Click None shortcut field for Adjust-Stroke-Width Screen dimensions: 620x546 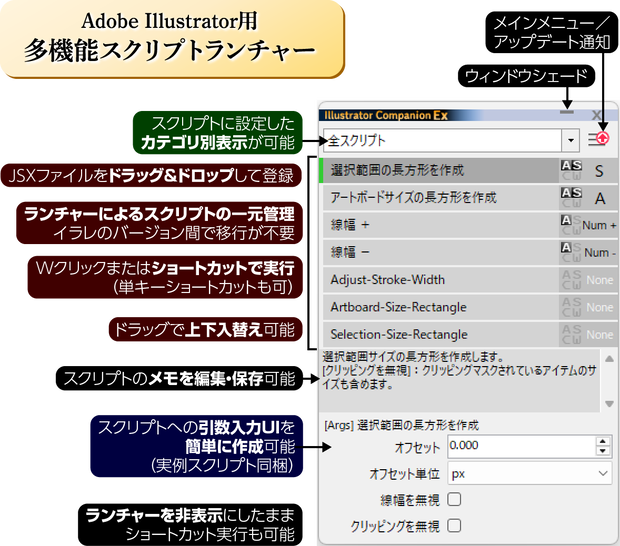[x=599, y=280]
